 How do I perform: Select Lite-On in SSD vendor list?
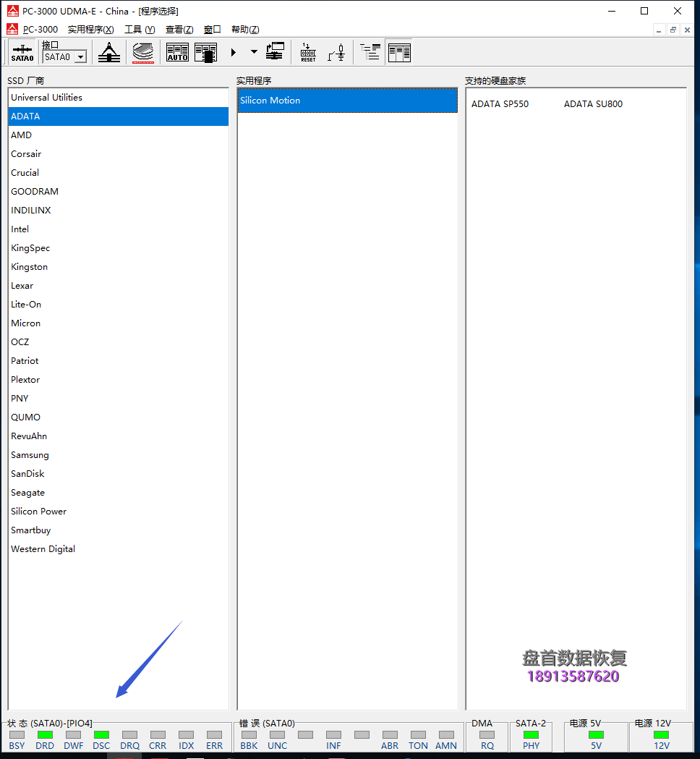(x=119, y=305)
